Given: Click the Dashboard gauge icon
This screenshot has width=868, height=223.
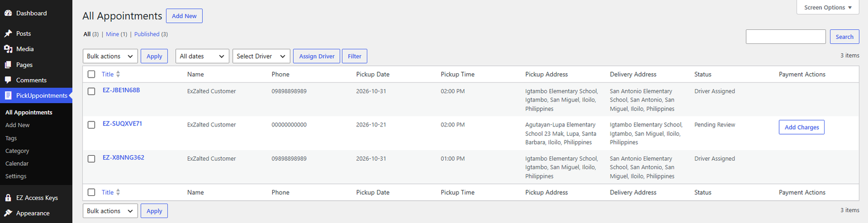Looking at the screenshot, I should pyautogui.click(x=8, y=13).
